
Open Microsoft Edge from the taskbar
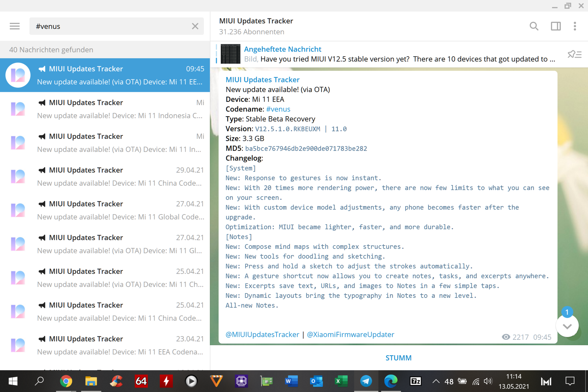coord(391,381)
